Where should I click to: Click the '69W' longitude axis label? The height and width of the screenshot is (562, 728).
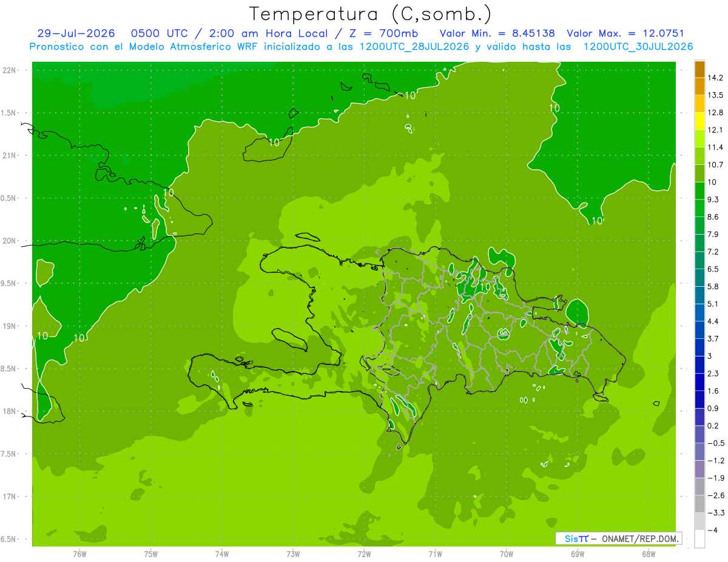pos(578,554)
